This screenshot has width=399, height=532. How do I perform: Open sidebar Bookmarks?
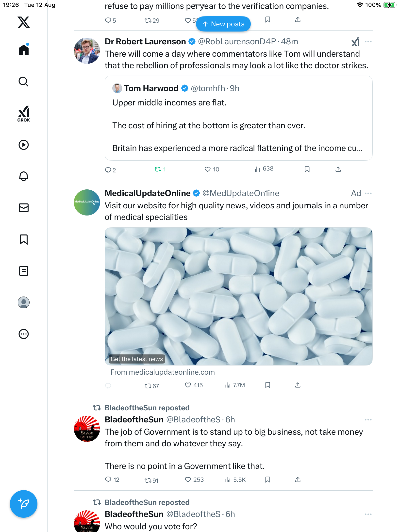pos(24,239)
